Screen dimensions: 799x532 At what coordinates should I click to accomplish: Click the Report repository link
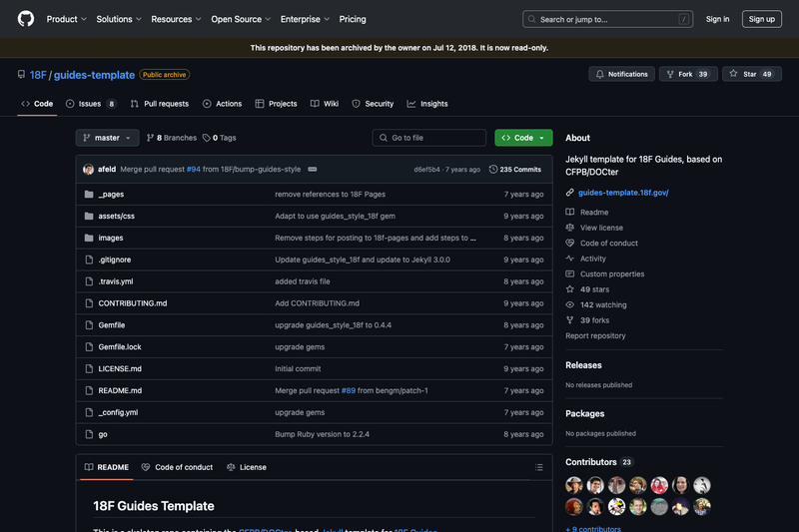(x=595, y=336)
